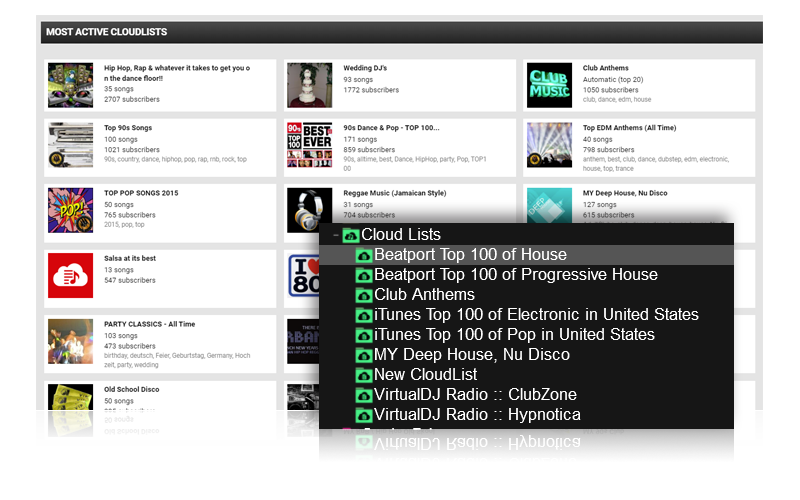800x500 pixels.
Task: Click the Beatport Top 100 of Progressive House cloud icon
Action: [364, 275]
